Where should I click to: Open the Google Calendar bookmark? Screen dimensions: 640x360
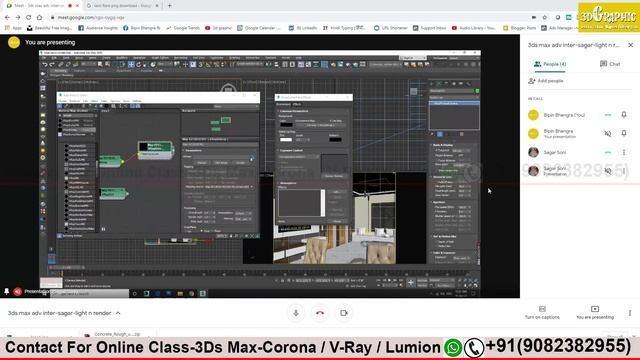click(259, 28)
